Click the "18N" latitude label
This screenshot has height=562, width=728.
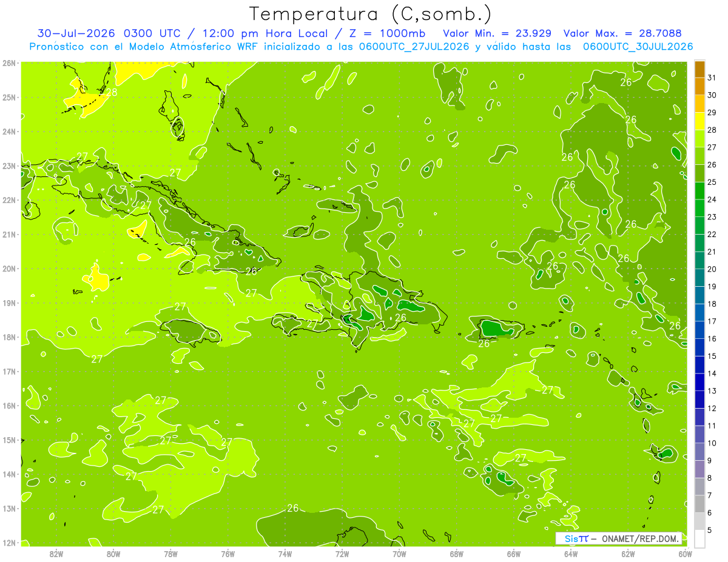[x=8, y=337]
